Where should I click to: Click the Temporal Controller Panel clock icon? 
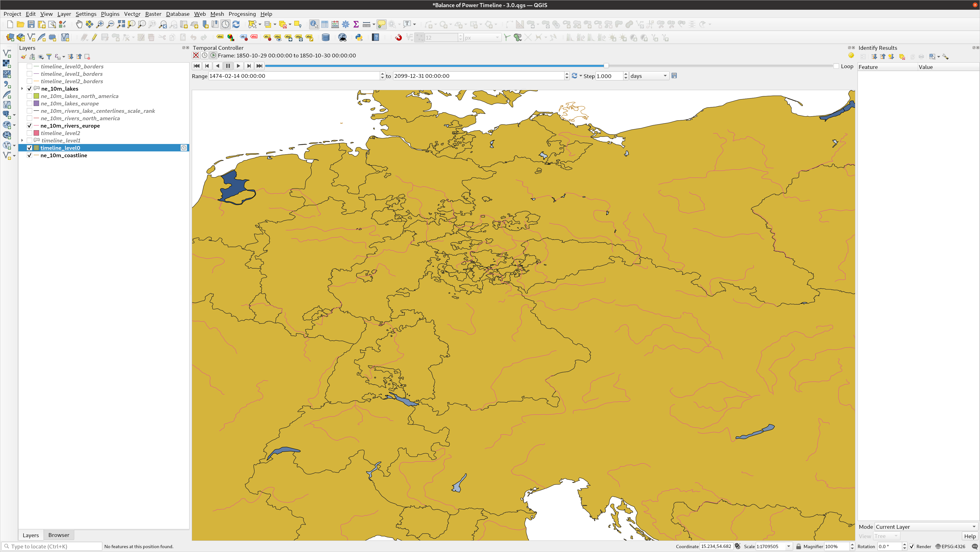[x=225, y=24]
